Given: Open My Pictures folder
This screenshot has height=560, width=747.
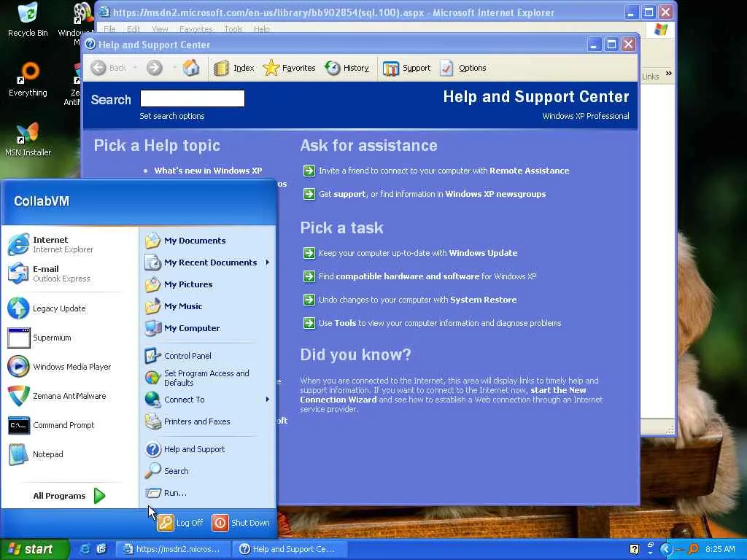Looking at the screenshot, I should [208, 284].
